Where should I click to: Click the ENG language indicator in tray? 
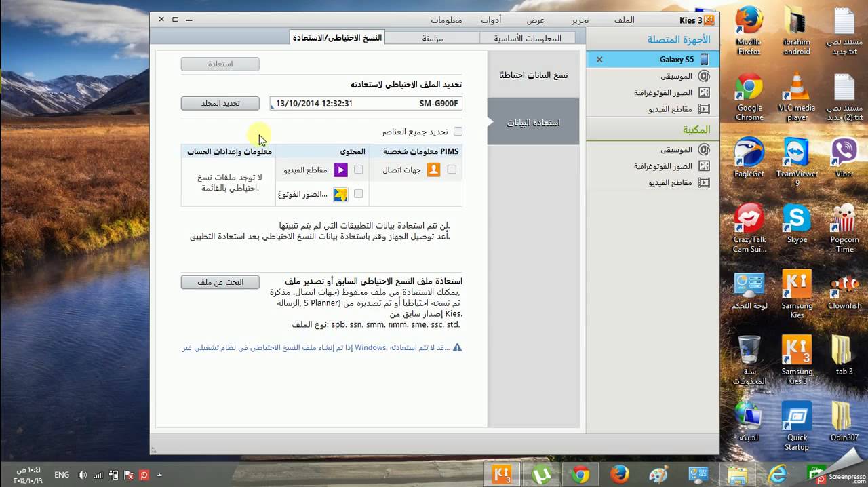click(62, 475)
